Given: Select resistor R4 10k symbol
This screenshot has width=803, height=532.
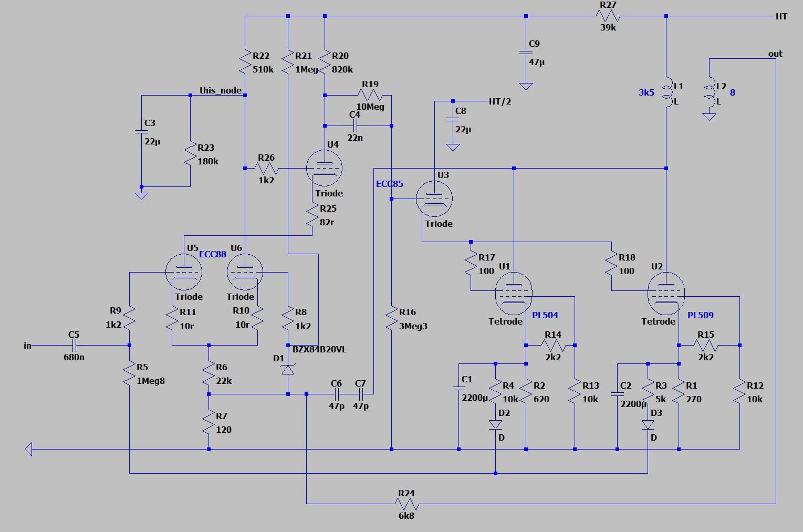Looking at the screenshot, I should [x=495, y=392].
